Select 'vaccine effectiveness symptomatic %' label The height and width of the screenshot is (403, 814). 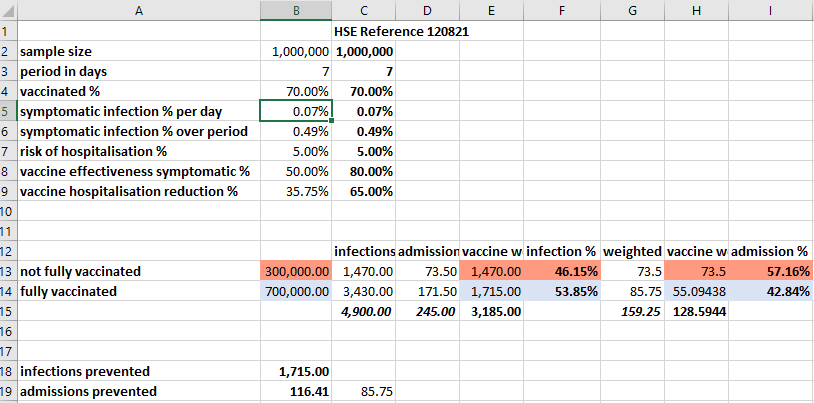139,171
